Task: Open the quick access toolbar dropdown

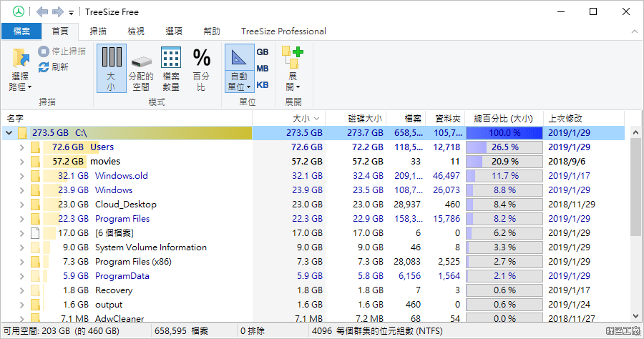Action: 71,13
